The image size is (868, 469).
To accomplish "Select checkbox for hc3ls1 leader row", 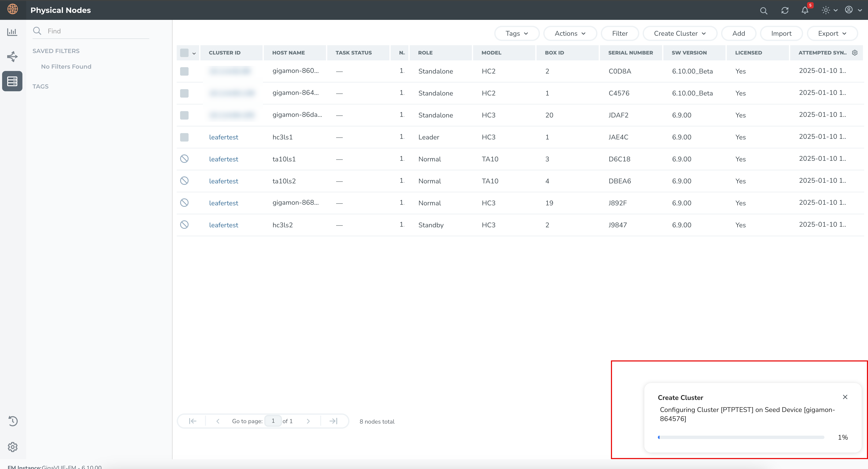I will click(x=184, y=137).
